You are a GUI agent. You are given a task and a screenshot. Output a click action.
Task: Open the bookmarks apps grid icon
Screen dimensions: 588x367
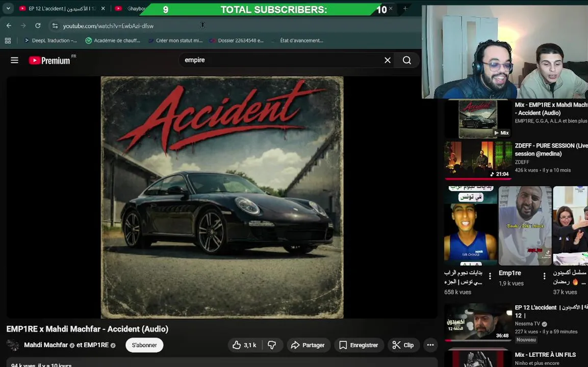coord(8,40)
